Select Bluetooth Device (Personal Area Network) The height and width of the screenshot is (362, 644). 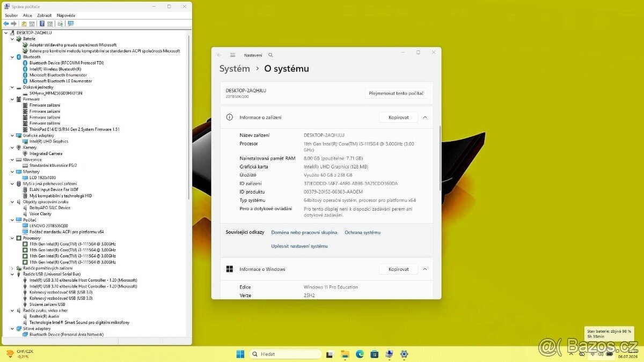coord(67,335)
